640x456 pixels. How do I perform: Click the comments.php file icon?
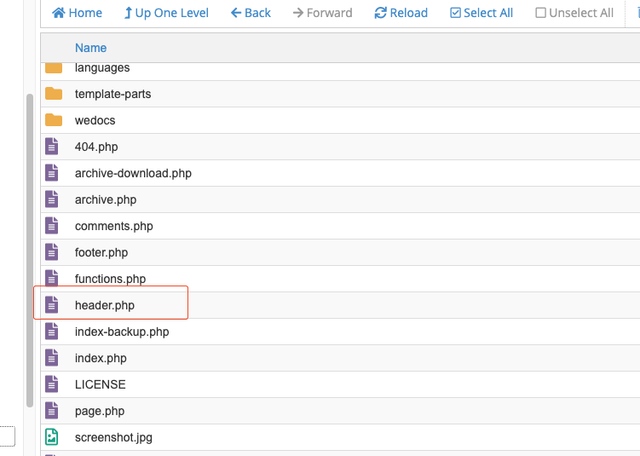pyautogui.click(x=51, y=226)
